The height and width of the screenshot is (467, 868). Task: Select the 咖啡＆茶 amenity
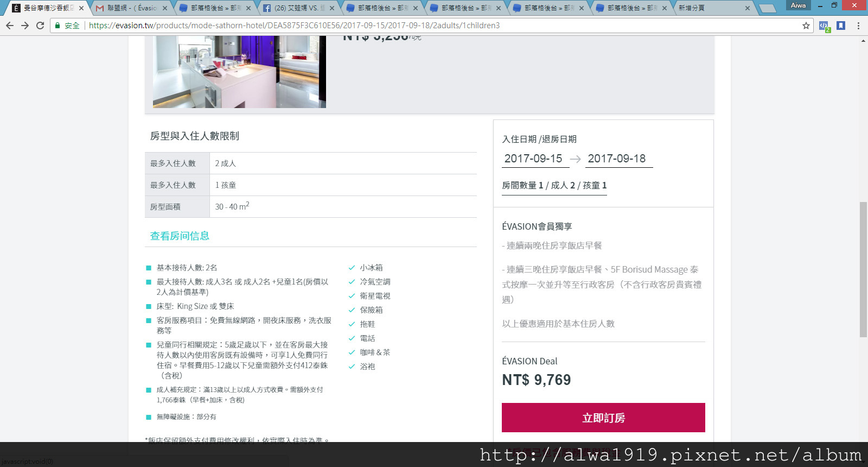(375, 352)
